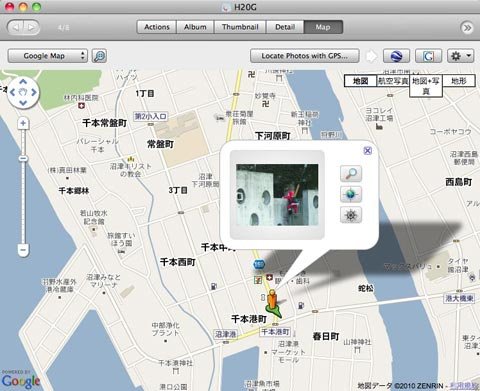This screenshot has width=480, height=391.
Task: Click the church icon by 沼津キリストの教会
Action: click(131, 159)
